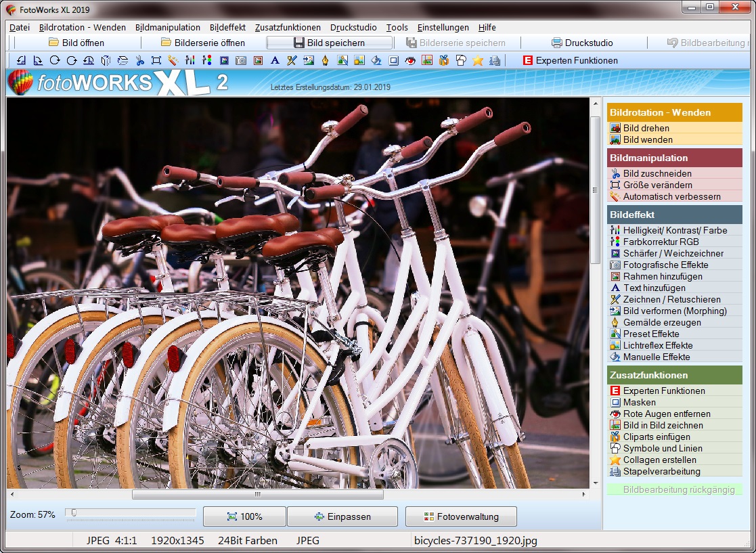Click the Experten Funktionen E toolbar button
Viewport: 756px width, 553px height.
point(571,60)
